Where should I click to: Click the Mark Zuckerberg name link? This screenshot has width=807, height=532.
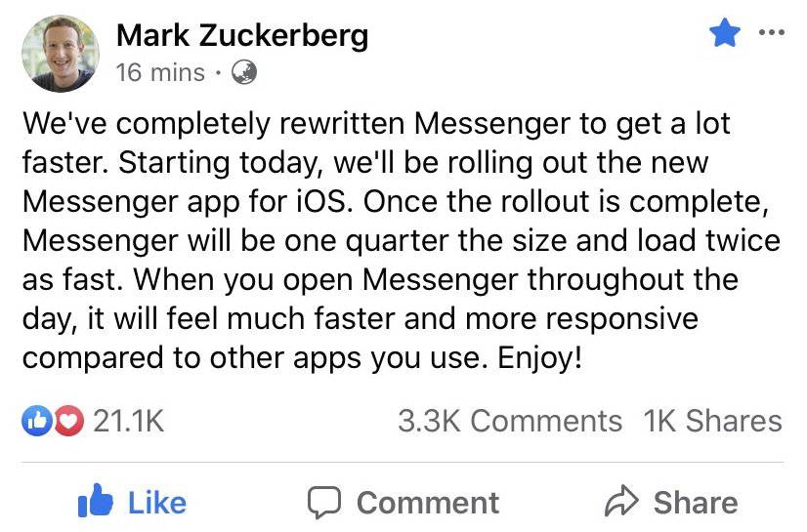241,37
